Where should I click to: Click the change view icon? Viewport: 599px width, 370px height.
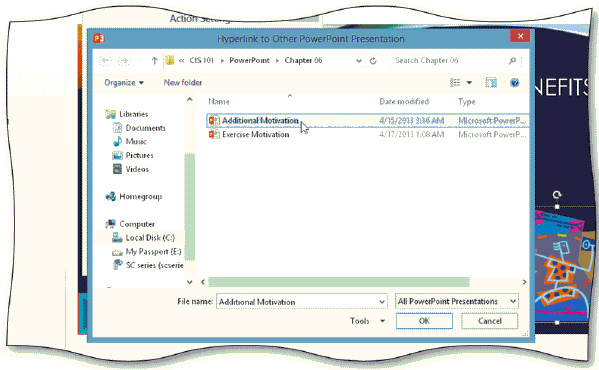pos(455,82)
